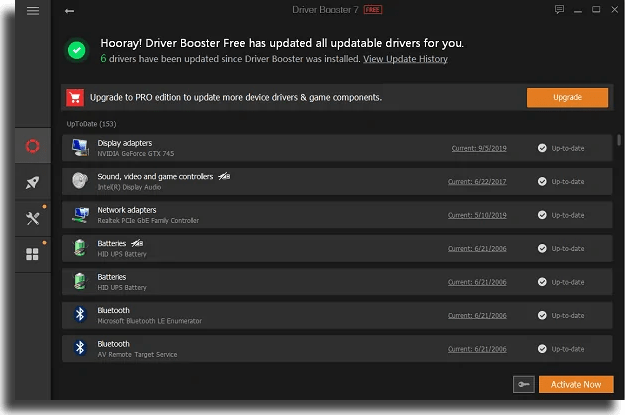Select Intel(R) Display Audio text
This screenshot has width=625, height=415.
129,187
